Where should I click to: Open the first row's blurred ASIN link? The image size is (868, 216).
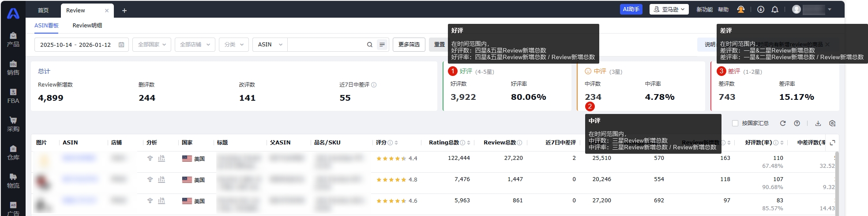(x=79, y=158)
